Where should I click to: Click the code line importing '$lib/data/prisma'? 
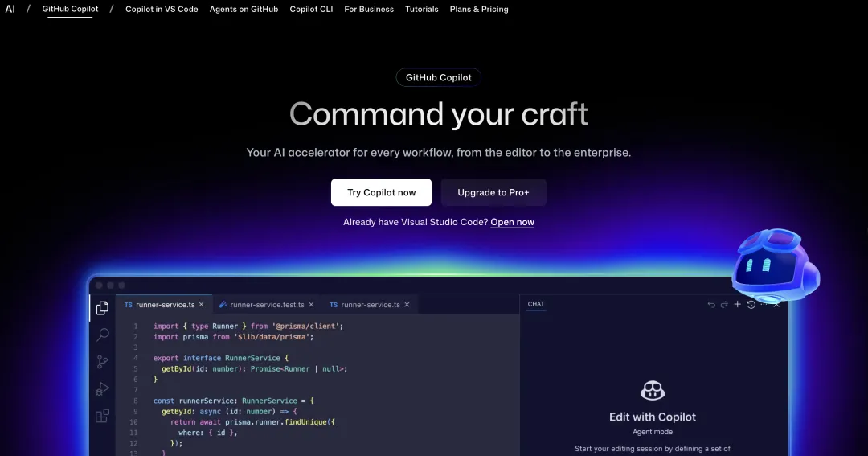point(233,337)
